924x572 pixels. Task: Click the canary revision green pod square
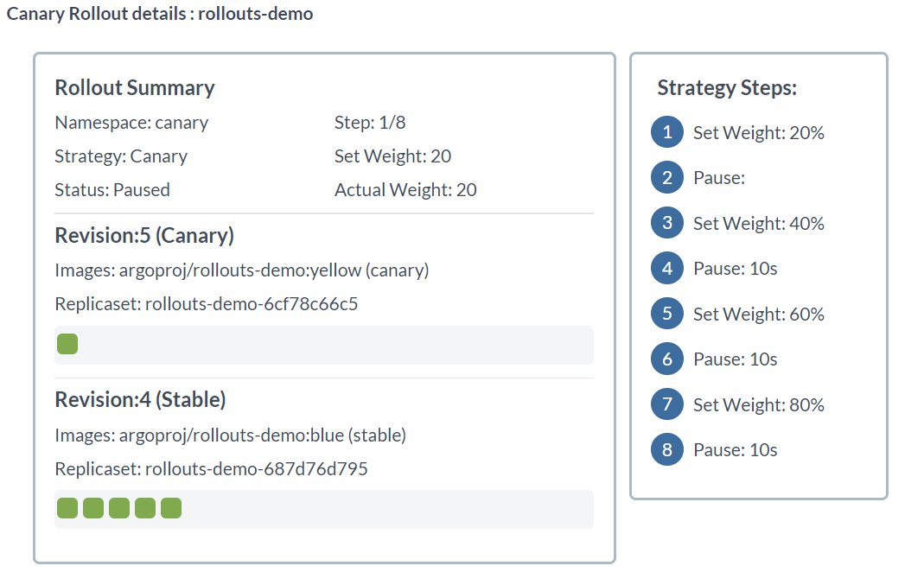coord(67,344)
